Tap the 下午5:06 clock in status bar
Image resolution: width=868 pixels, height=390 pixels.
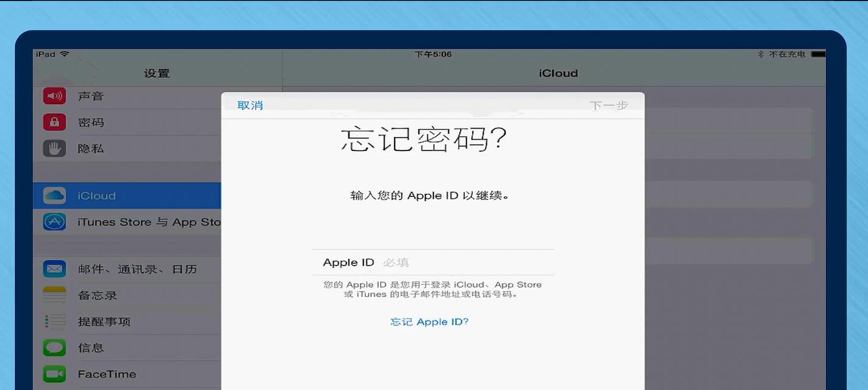[433, 54]
